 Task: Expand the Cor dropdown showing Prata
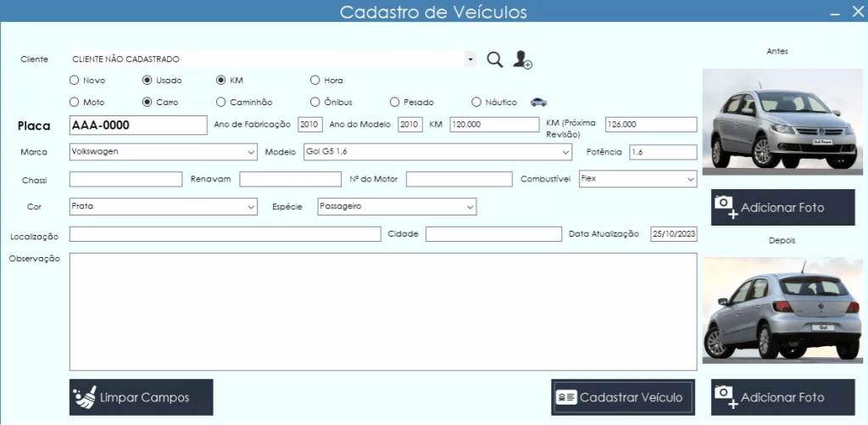(x=251, y=206)
